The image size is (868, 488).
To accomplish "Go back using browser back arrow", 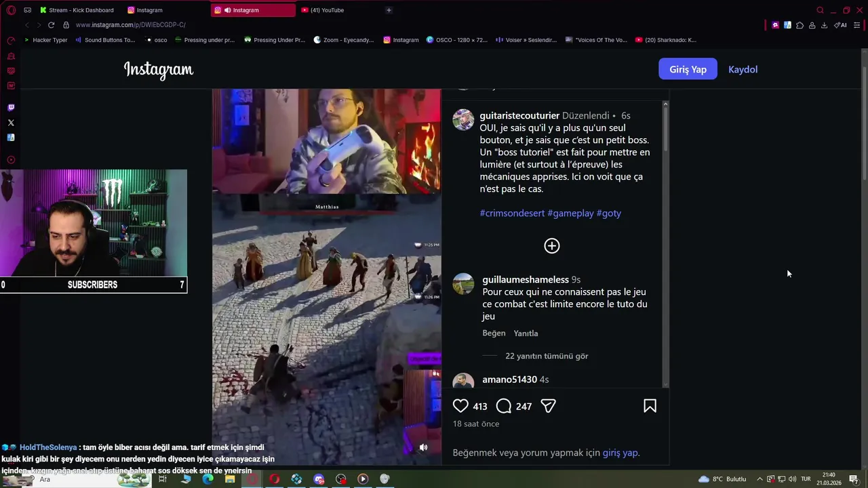I will [x=26, y=25].
